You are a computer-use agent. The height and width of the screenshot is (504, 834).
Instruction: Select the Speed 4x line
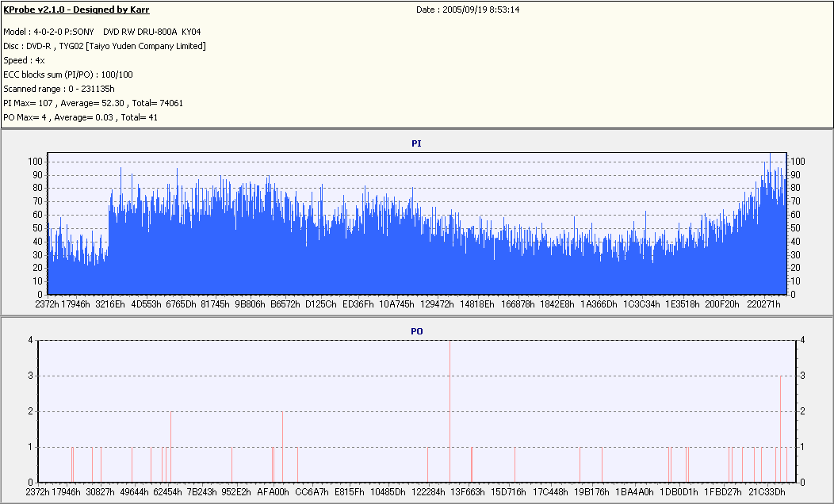pos(24,60)
